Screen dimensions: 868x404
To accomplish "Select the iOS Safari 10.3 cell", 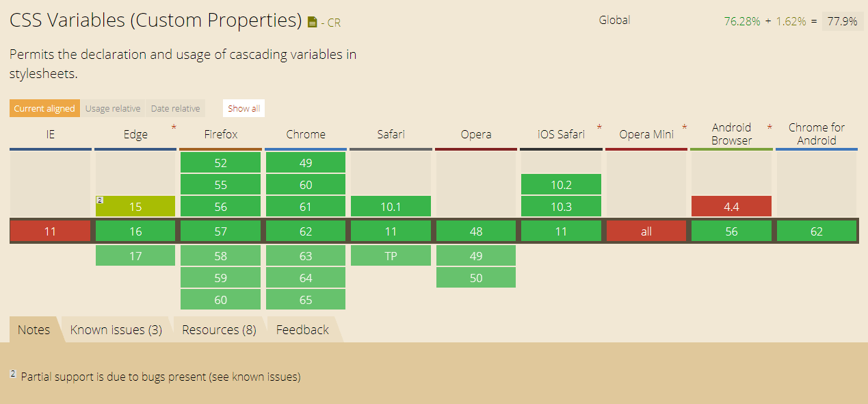I will 561,207.
